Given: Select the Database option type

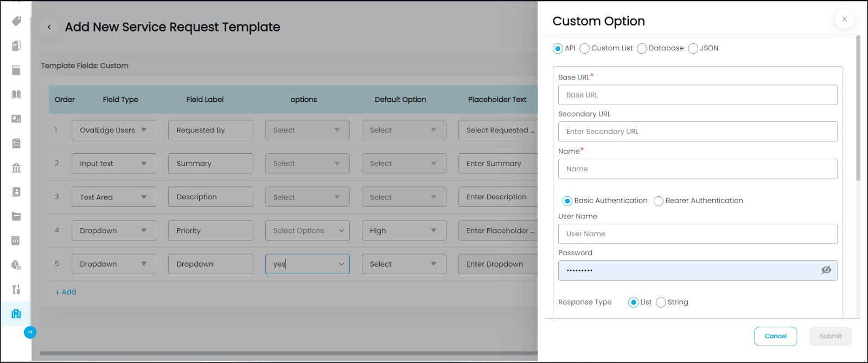Looking at the screenshot, I should click(642, 49).
